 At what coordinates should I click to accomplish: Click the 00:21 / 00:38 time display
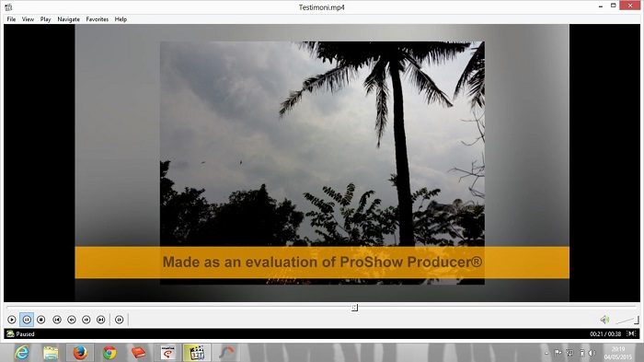pos(605,334)
